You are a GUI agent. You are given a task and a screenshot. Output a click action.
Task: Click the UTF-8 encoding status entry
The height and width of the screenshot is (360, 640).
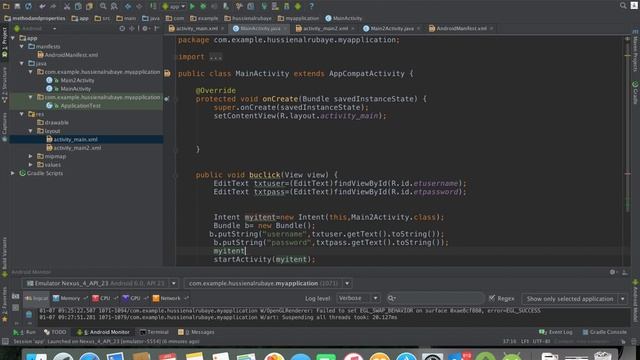pyautogui.click(x=541, y=342)
